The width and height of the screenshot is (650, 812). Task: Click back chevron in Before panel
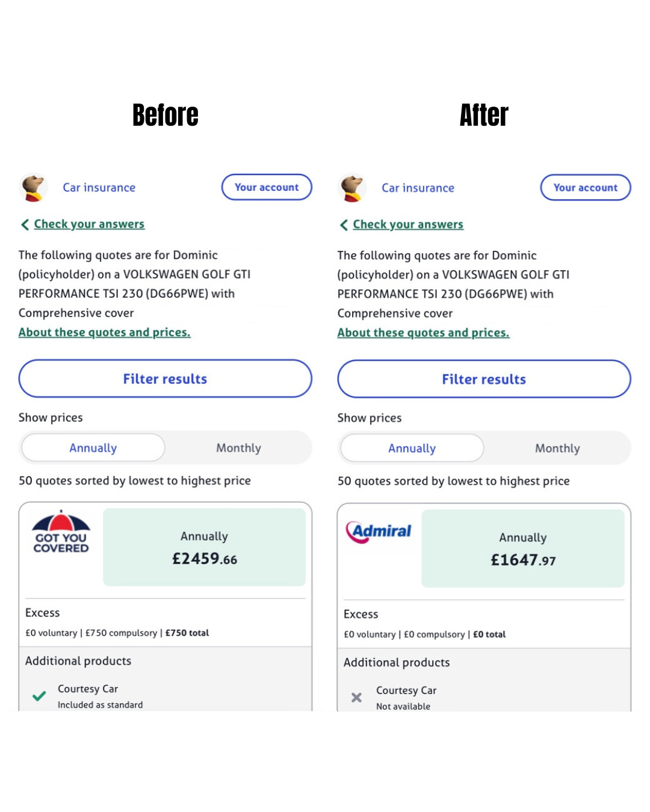25,224
